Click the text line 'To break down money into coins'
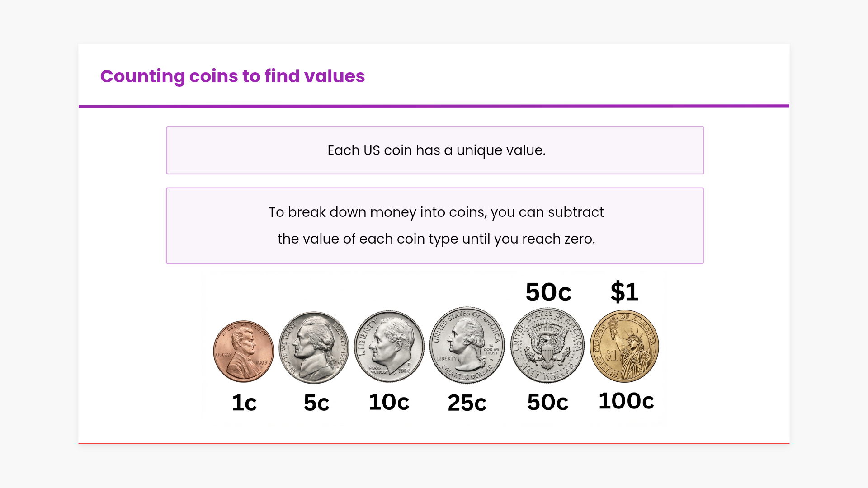This screenshot has height=488, width=868. click(436, 212)
